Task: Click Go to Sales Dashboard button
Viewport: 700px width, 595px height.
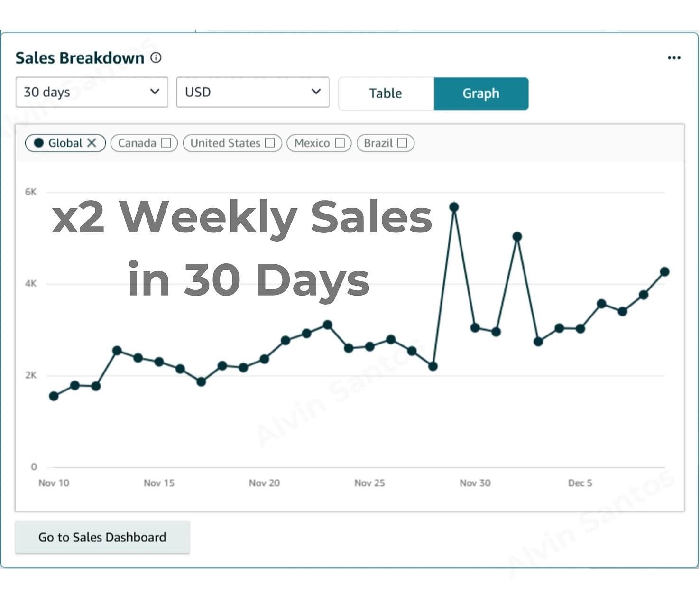Action: pos(102,537)
